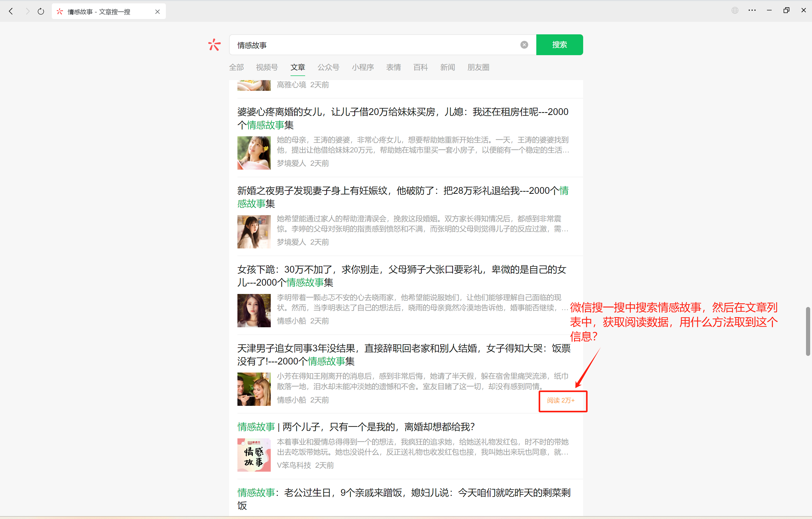Select the 全部 results tab
Screen dimensions: 812x519
coord(236,67)
